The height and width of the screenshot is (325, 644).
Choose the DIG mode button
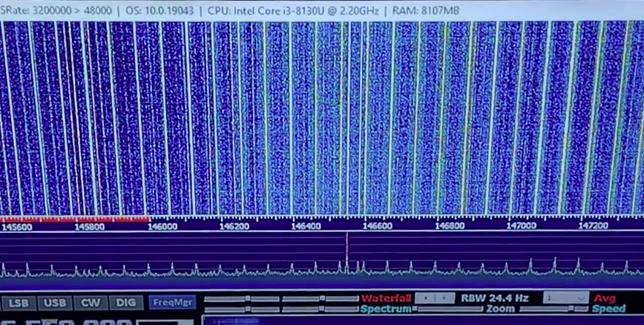[126, 303]
